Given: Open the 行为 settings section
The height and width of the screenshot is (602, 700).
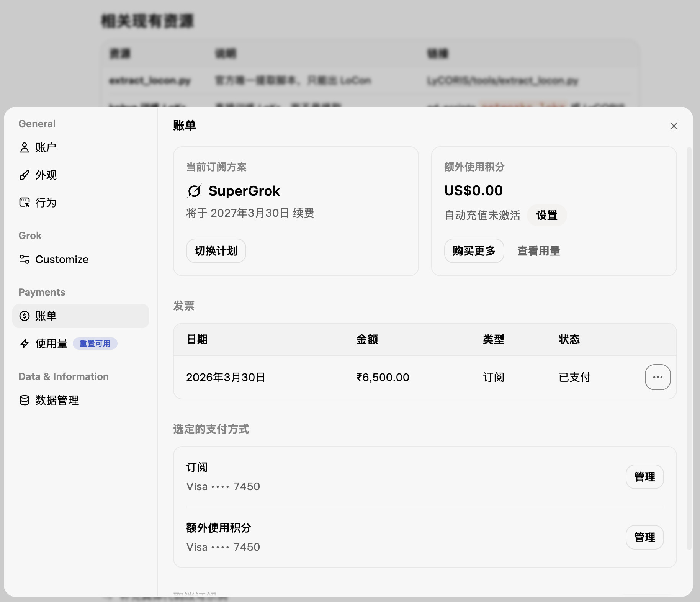Looking at the screenshot, I should coord(81,203).
